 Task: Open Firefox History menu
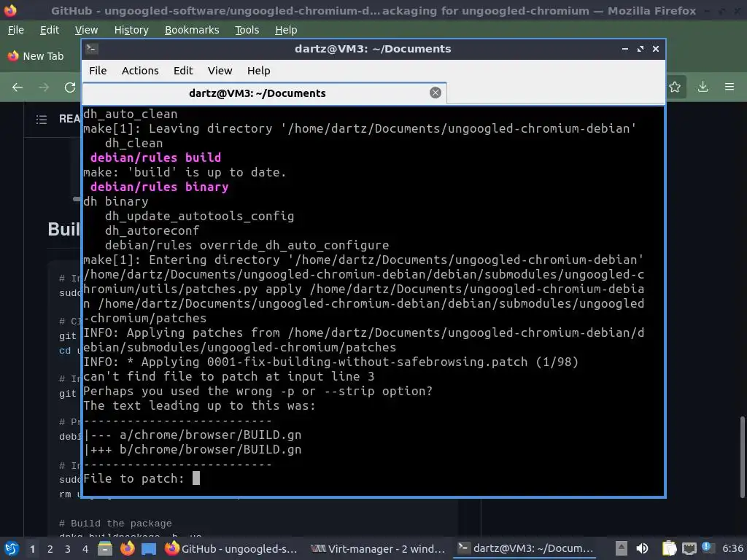pyautogui.click(x=131, y=30)
